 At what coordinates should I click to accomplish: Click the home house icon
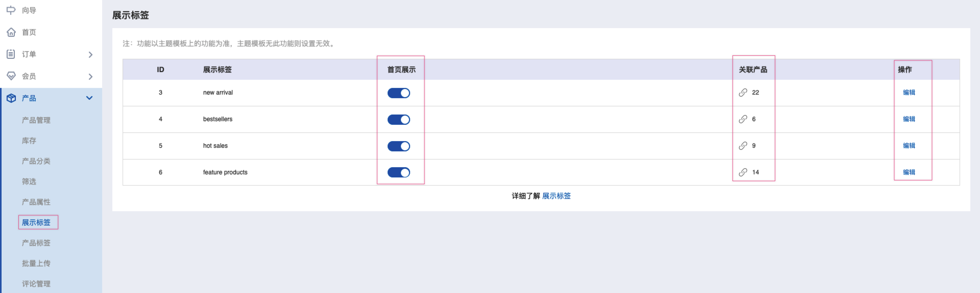(11, 32)
